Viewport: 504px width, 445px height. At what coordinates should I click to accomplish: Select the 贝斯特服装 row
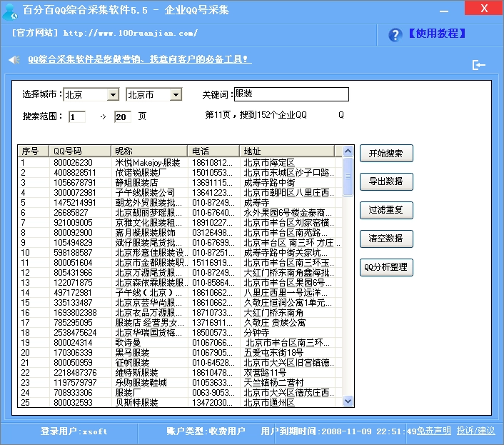pos(180,403)
